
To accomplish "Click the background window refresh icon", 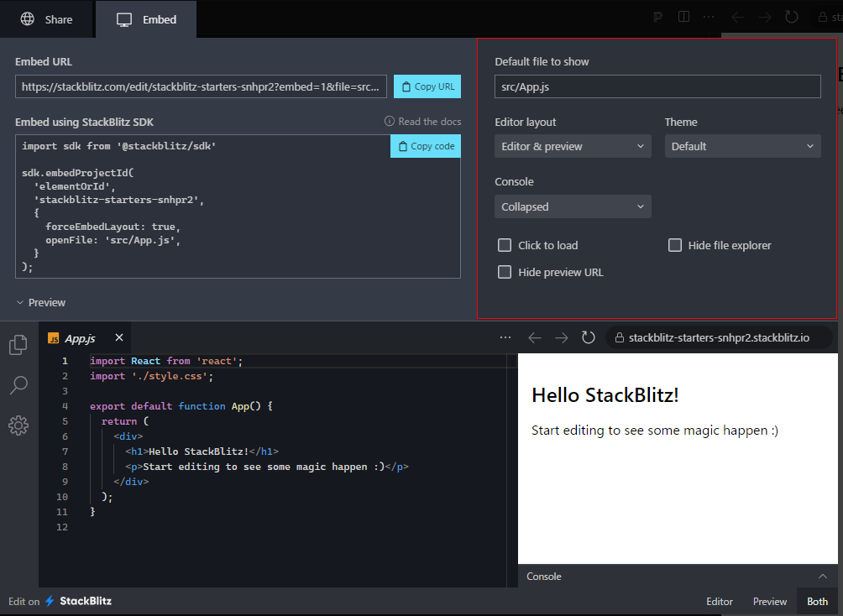I will pos(792,17).
